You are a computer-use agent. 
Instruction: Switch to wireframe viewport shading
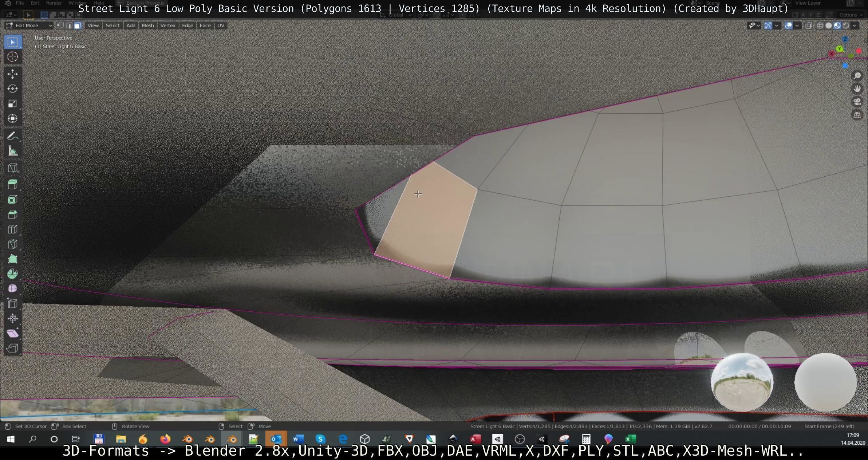point(820,25)
